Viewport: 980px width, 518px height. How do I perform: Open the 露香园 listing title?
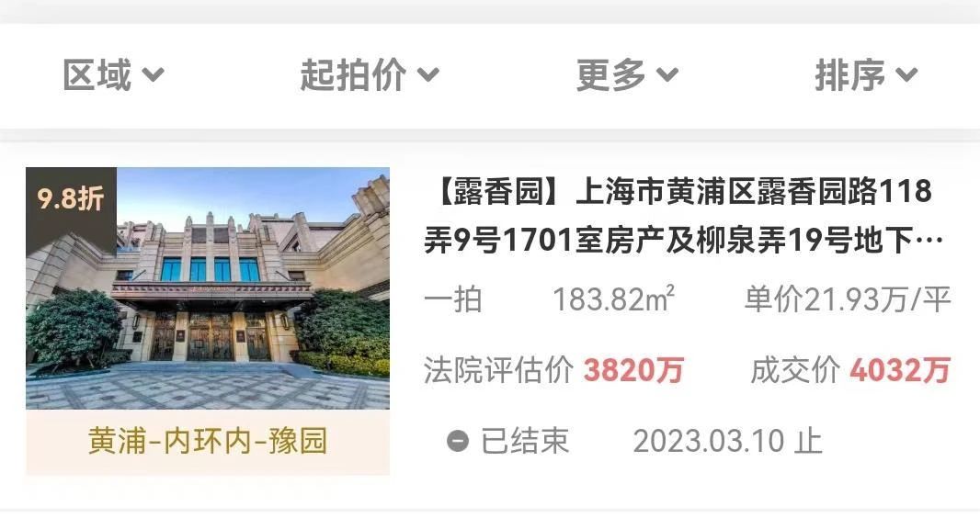tap(683, 215)
